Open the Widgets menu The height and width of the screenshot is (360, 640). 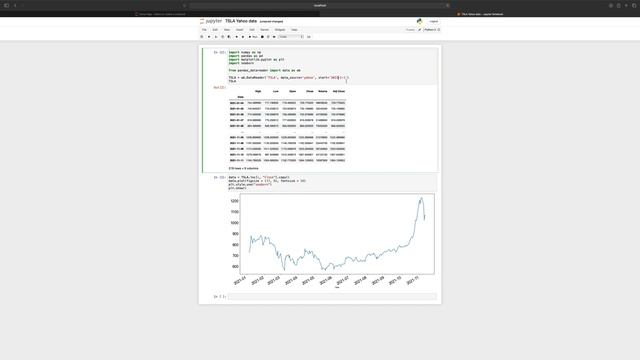(x=280, y=30)
